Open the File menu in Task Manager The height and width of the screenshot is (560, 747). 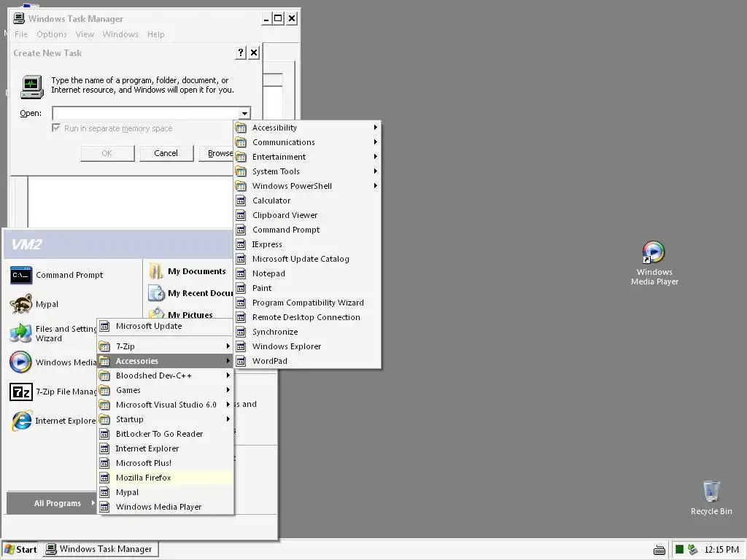click(21, 34)
